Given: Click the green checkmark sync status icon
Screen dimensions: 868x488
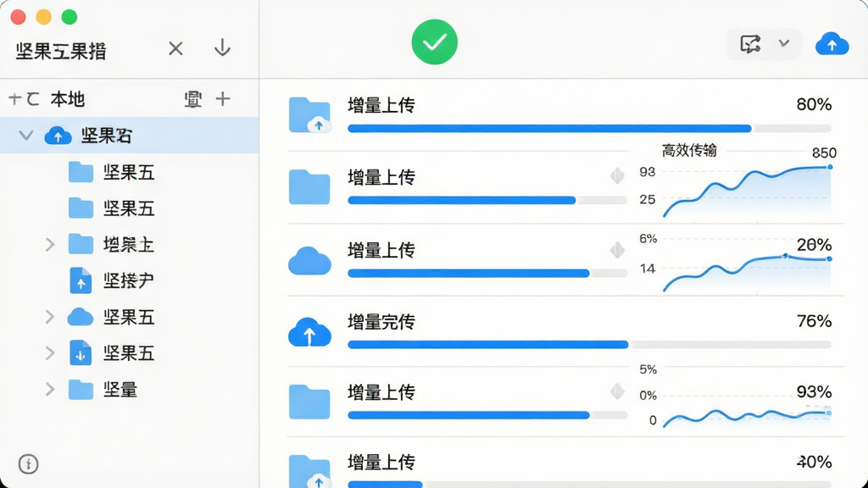Looking at the screenshot, I should (x=435, y=42).
